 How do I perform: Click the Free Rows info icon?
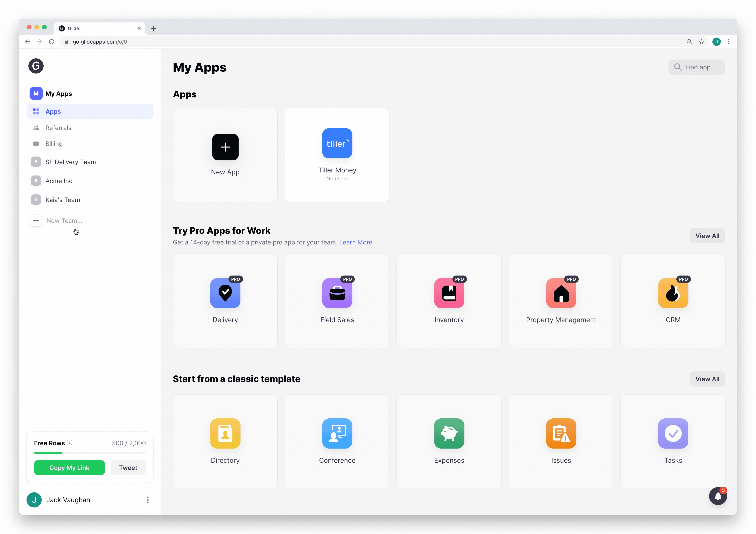[70, 442]
